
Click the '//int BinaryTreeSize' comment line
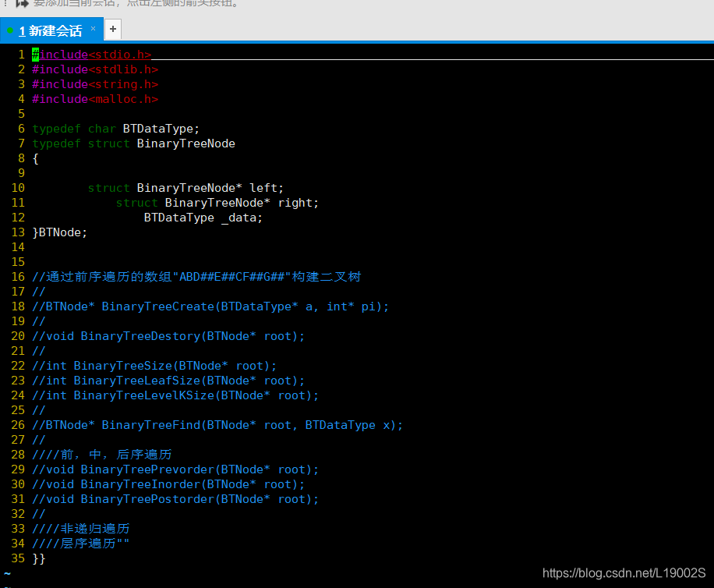tap(154, 366)
